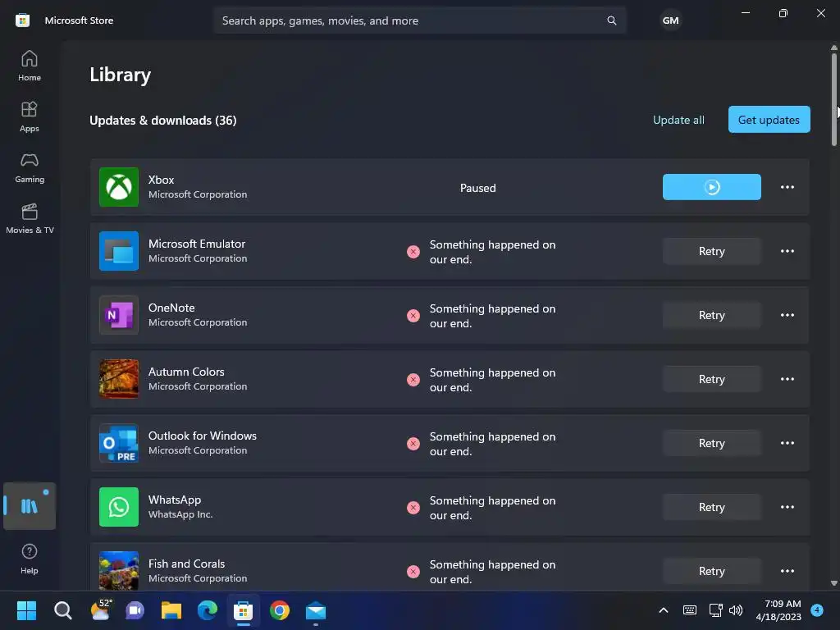
Task: Launch Microsoft Edge from taskbar
Action: [208, 610]
